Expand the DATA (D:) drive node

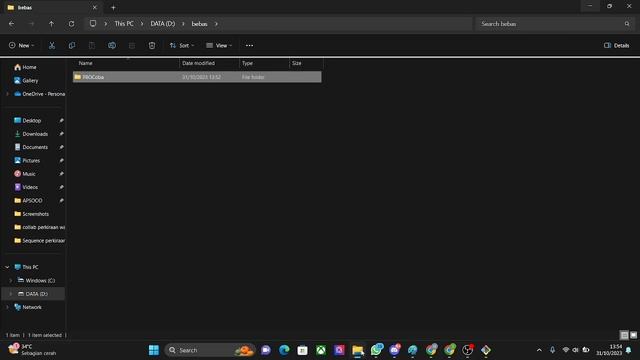pos(11,294)
